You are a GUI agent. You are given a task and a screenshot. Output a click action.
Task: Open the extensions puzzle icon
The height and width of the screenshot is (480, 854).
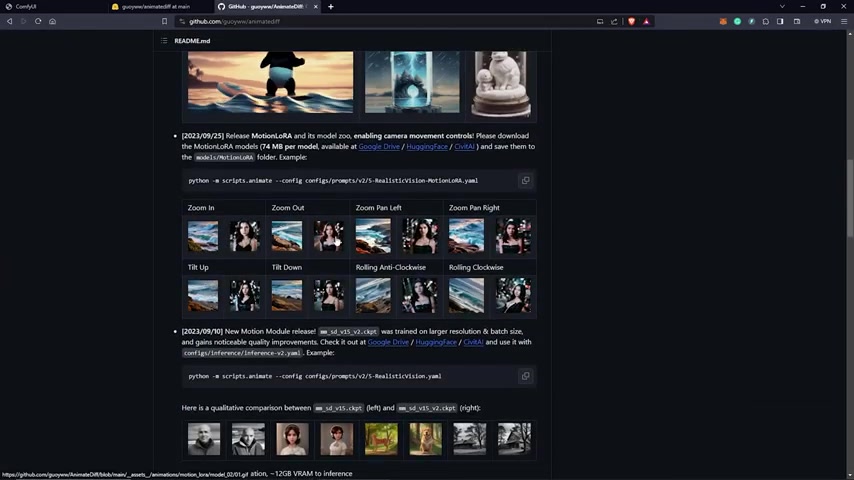766,21
